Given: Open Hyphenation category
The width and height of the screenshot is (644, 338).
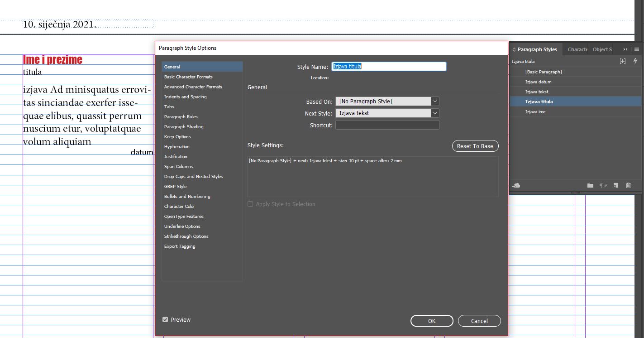Looking at the screenshot, I should coord(202,146).
